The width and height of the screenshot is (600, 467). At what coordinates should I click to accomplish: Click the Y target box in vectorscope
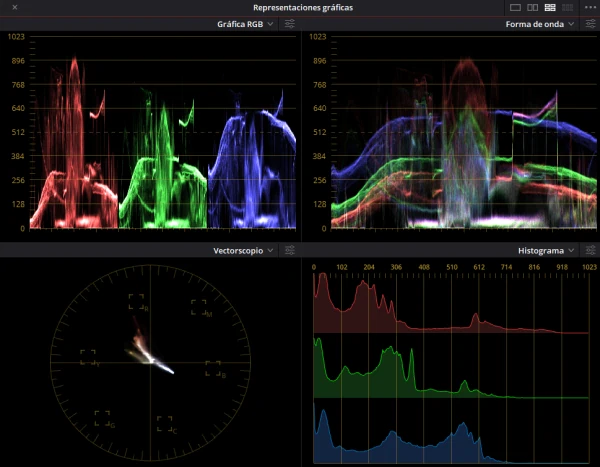[x=88, y=357]
